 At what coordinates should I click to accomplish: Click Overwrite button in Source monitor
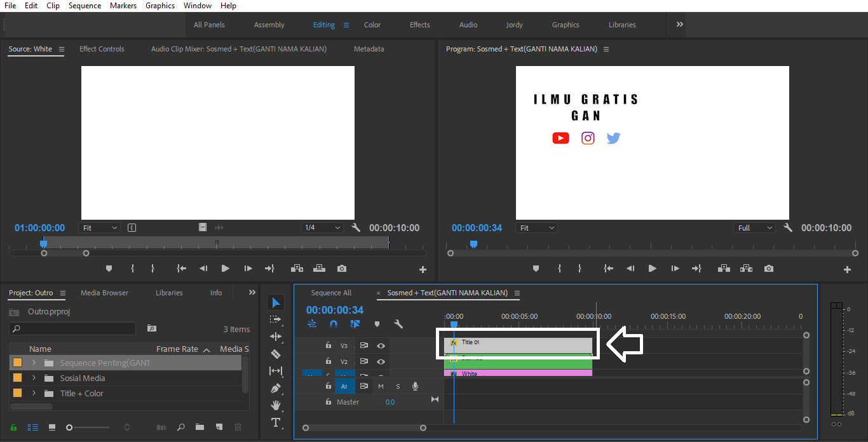coord(319,269)
